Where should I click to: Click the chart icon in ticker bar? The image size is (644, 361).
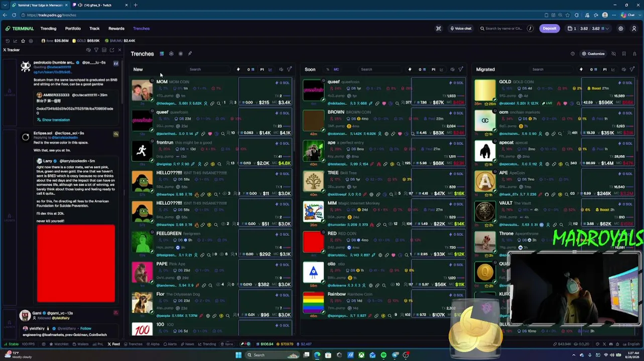coord(15,41)
